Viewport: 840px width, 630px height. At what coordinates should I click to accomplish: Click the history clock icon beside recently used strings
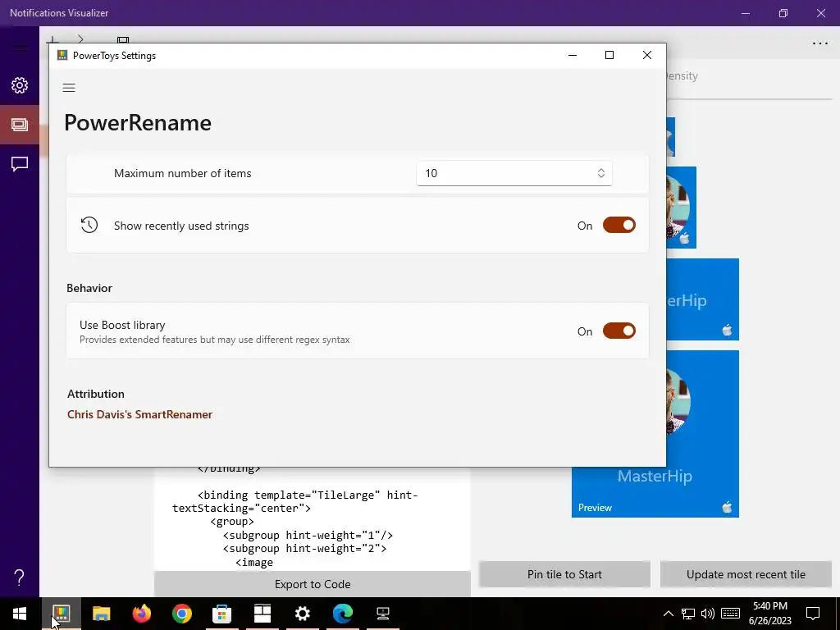click(x=89, y=225)
